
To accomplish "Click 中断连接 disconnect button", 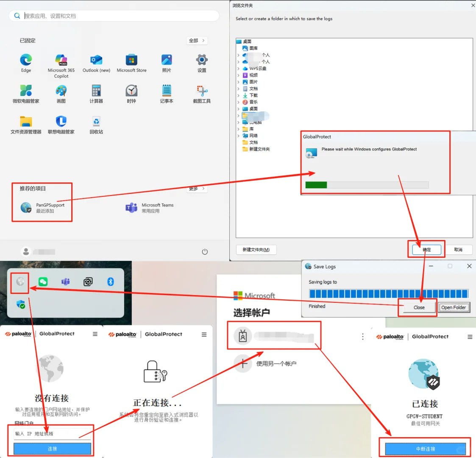I will coord(425,449).
